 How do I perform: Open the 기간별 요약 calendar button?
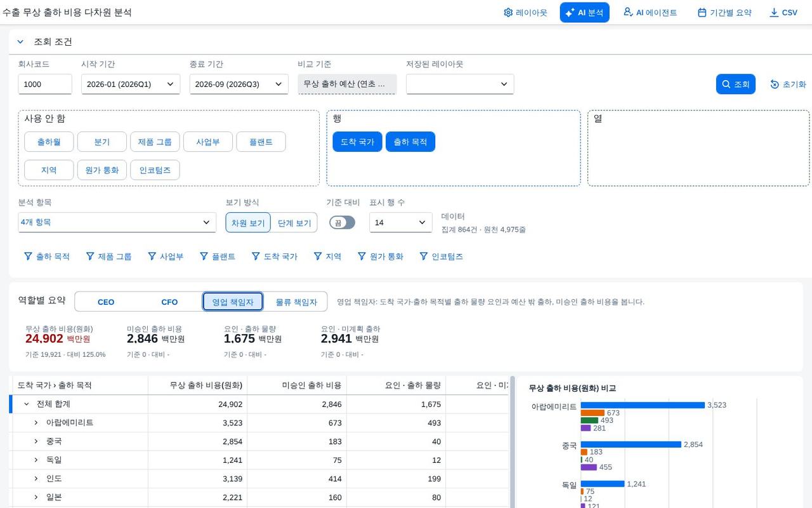point(724,13)
